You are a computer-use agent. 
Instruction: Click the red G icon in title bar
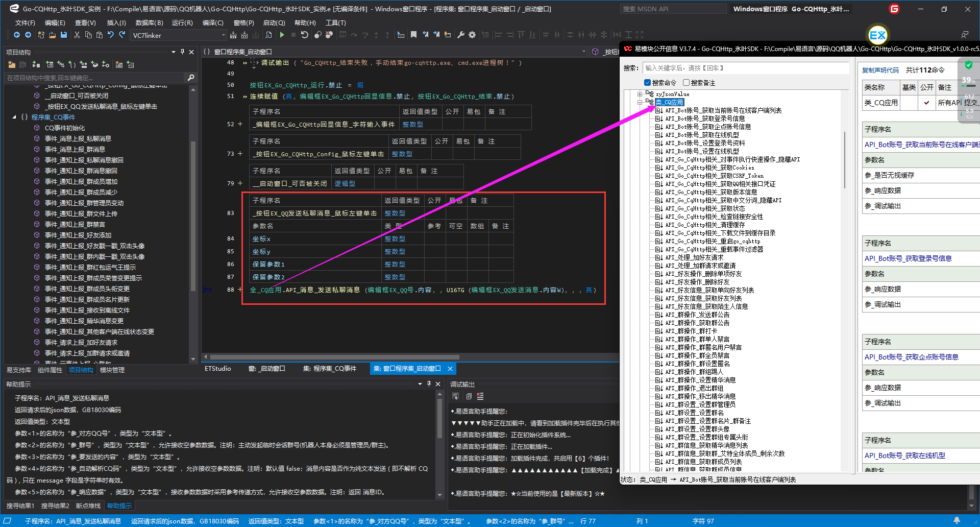click(x=894, y=9)
